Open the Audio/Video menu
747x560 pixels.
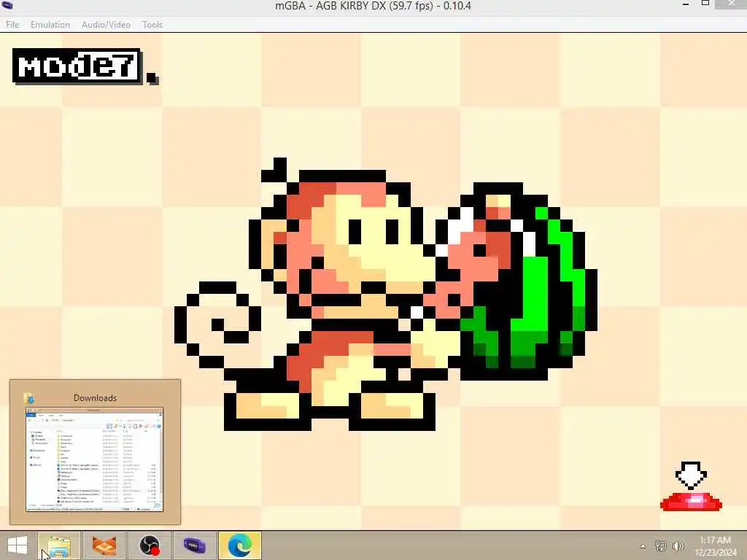click(106, 25)
